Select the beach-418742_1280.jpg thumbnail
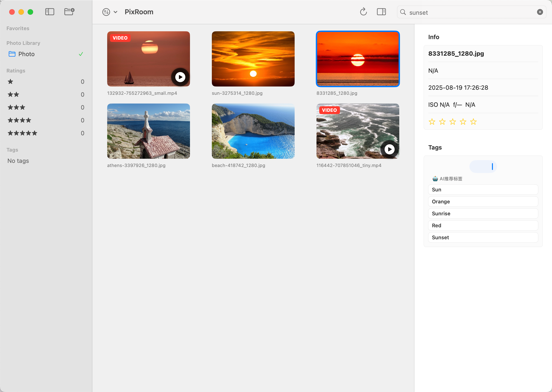Image resolution: width=552 pixels, height=392 pixels. click(x=253, y=131)
